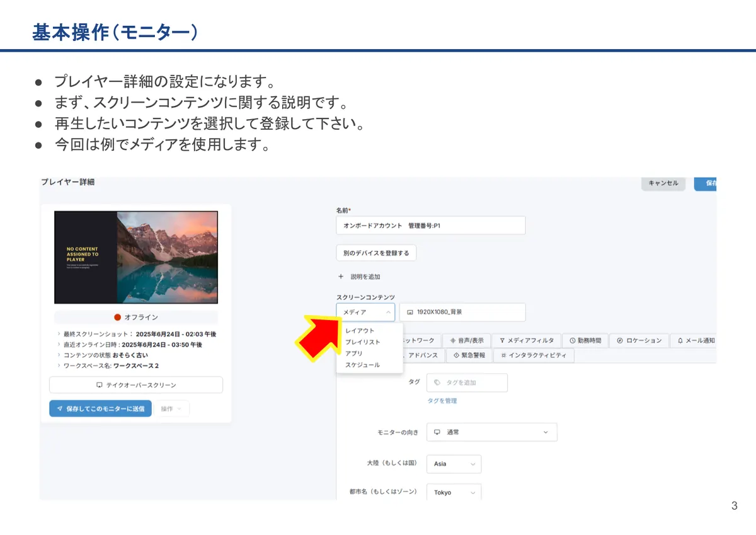This screenshot has width=756, height=535.
Task: Click the plus icon beside 説明を追加
Action: tap(341, 277)
